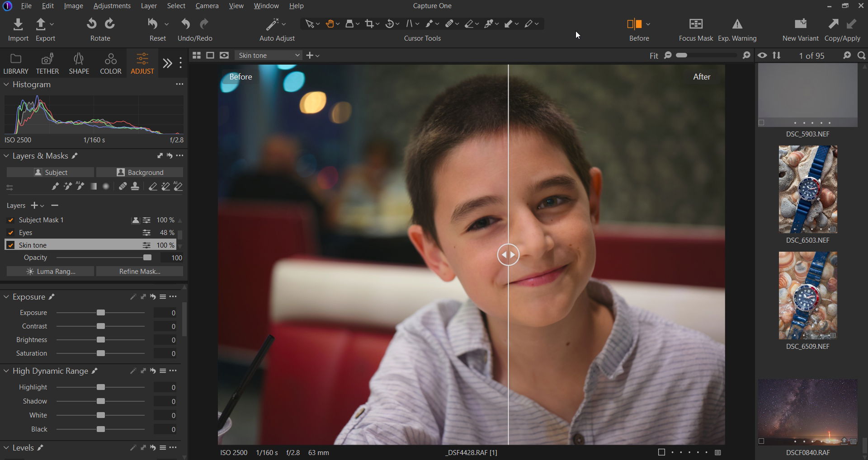The height and width of the screenshot is (460, 868).
Task: Click the Auto Adjust magic wand
Action: (273, 24)
